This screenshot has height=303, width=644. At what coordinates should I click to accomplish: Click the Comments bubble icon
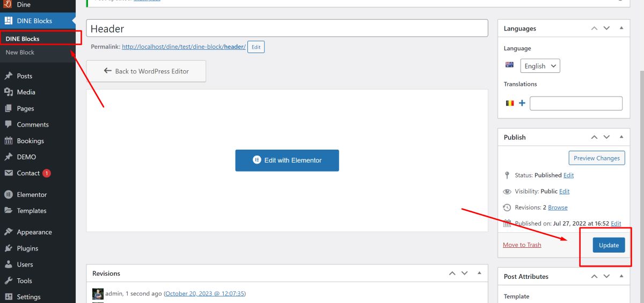[8, 124]
